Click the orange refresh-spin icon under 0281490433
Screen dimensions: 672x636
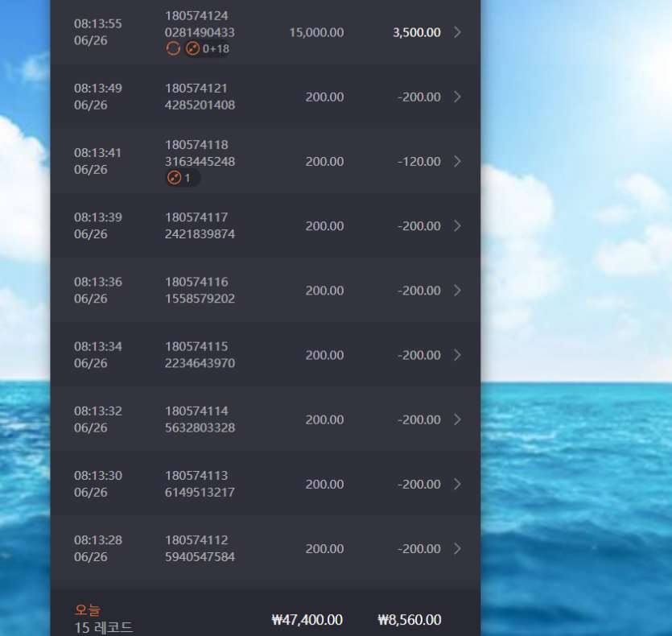(173, 48)
